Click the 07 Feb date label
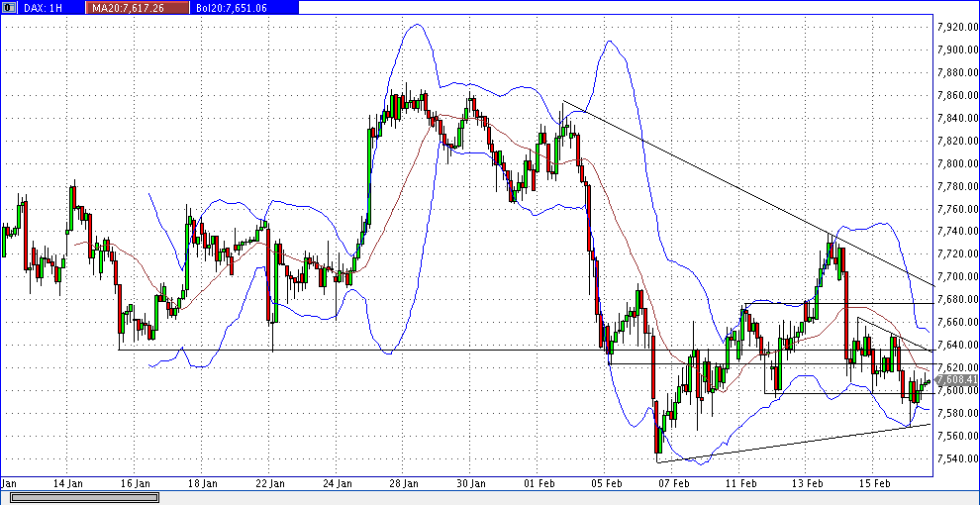Viewport: 980px width, 505px height. [672, 483]
